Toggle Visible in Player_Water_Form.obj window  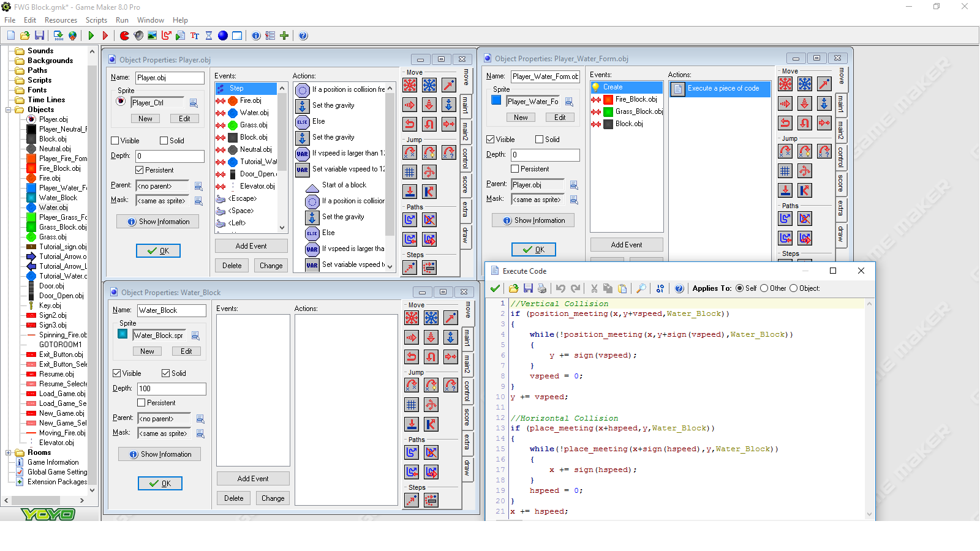pyautogui.click(x=490, y=140)
